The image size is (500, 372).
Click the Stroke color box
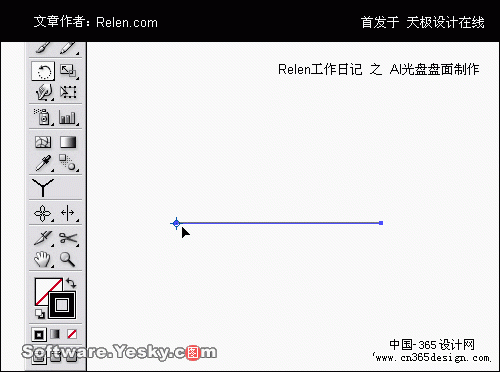coord(62,305)
